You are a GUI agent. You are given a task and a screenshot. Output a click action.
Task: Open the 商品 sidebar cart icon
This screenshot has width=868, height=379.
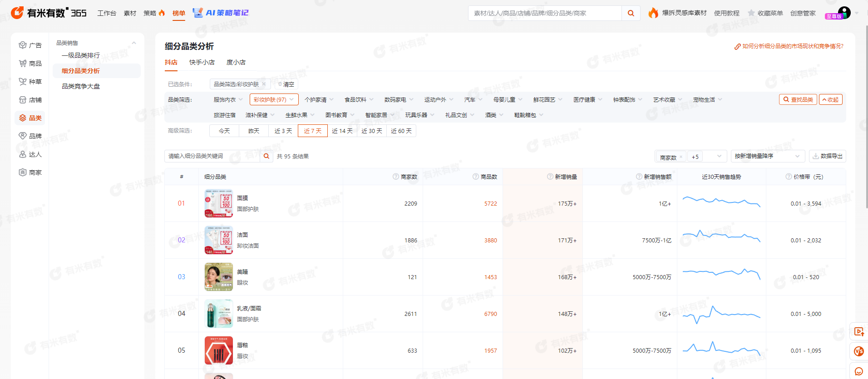(x=23, y=64)
